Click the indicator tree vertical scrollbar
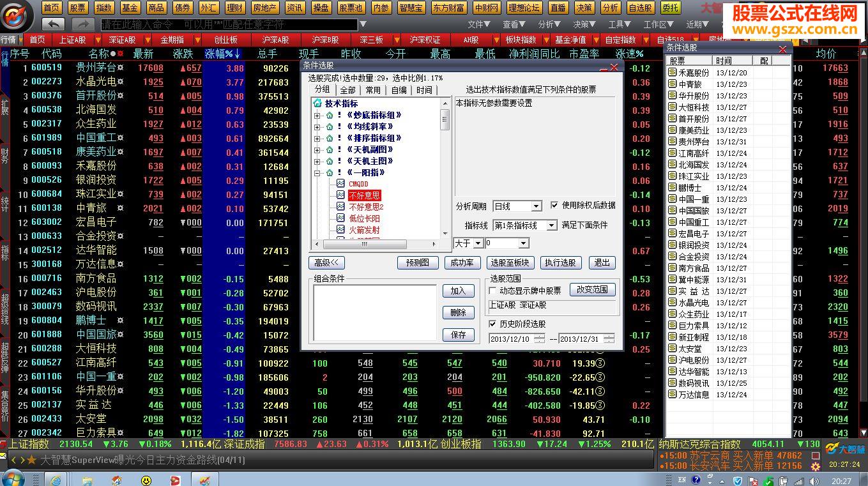This screenshot has width=868, height=486. point(445,168)
